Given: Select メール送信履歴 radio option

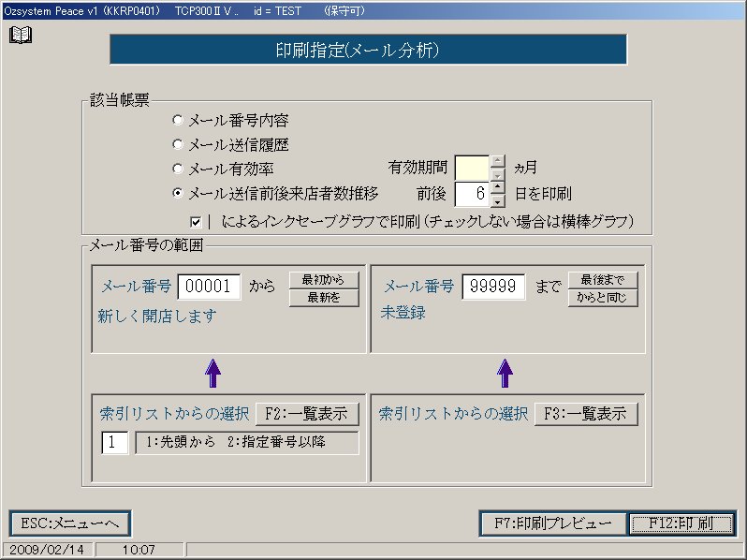Looking at the screenshot, I should point(178,144).
